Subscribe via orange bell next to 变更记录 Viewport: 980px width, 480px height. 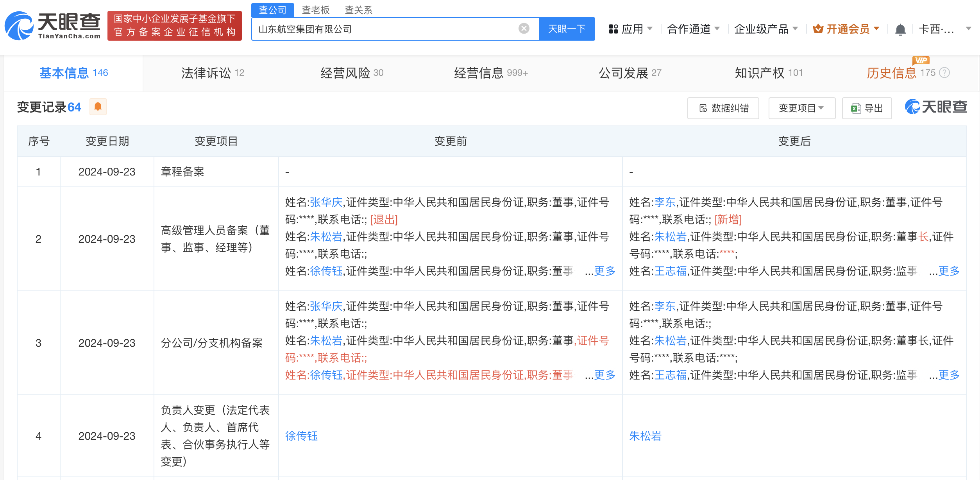tap(98, 107)
